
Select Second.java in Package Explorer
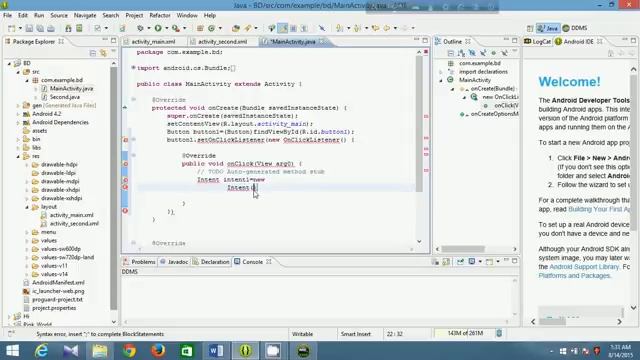pos(64,97)
